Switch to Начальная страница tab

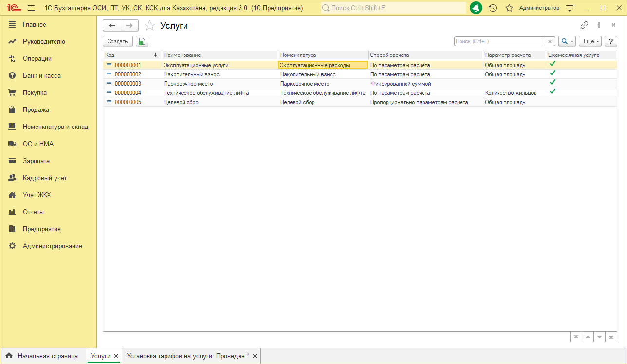(43, 356)
